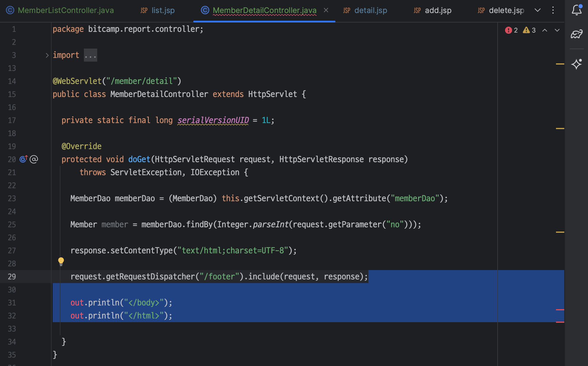The height and width of the screenshot is (366, 588).
Task: Open the list.jsp tab
Action: point(163,10)
